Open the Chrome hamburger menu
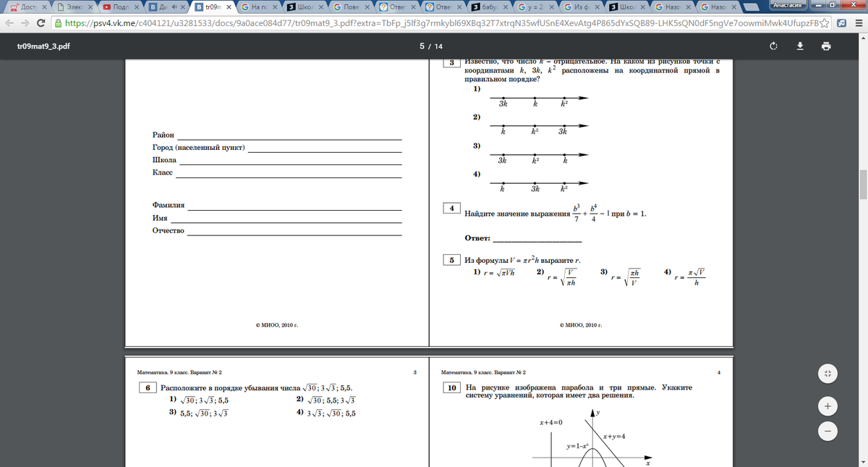Viewport: 868px width, 467px height. tap(859, 22)
